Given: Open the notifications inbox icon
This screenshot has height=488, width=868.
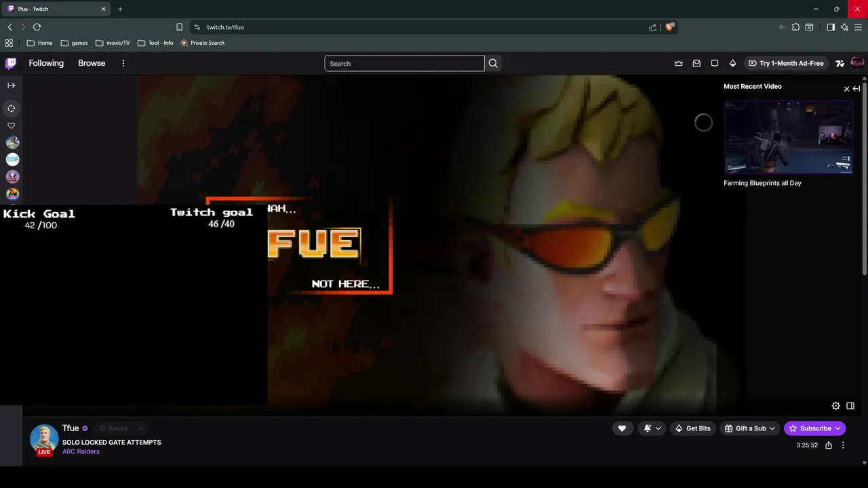Looking at the screenshot, I should (x=696, y=63).
